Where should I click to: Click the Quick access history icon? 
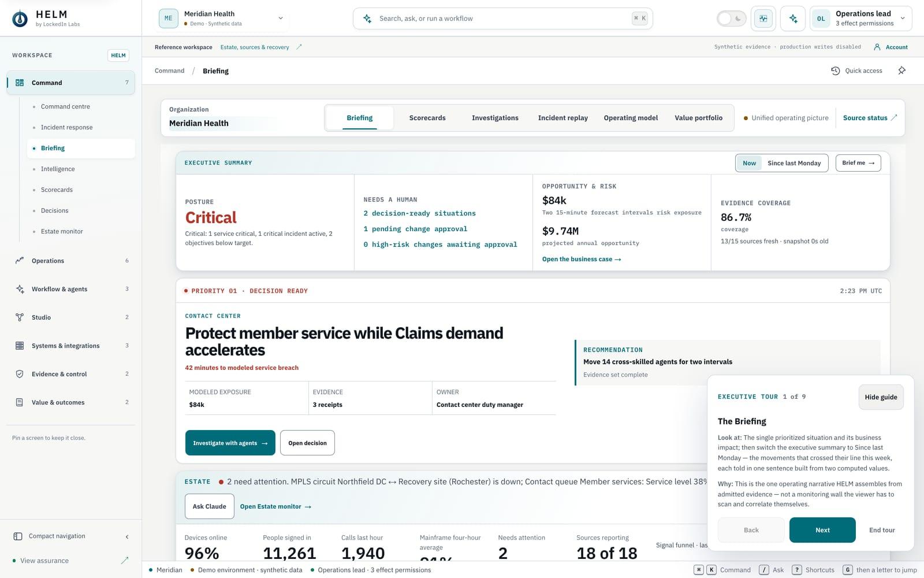(x=835, y=71)
